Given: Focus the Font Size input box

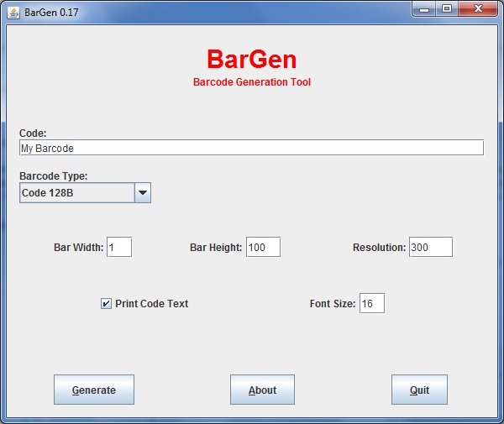Looking at the screenshot, I should pyautogui.click(x=371, y=303).
